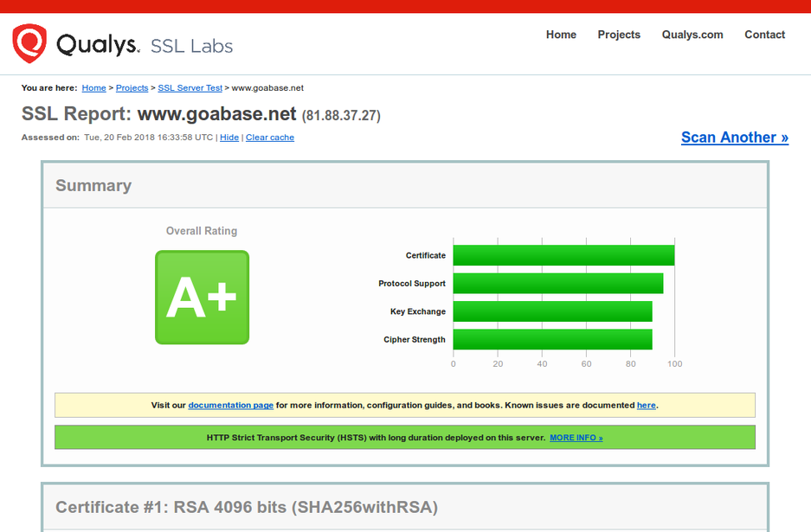The width and height of the screenshot is (811, 532).
Task: Click the SSL Server Test breadcrumb link
Action: pyautogui.click(x=190, y=88)
